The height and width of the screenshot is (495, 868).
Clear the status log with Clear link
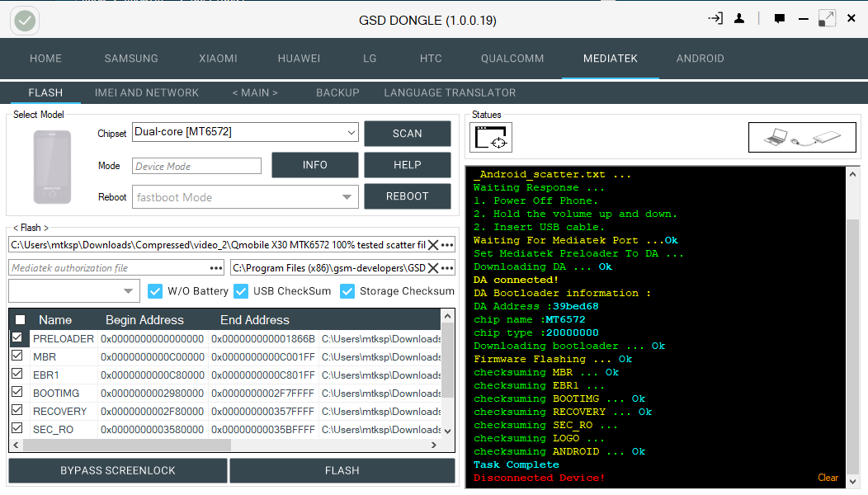(828, 478)
